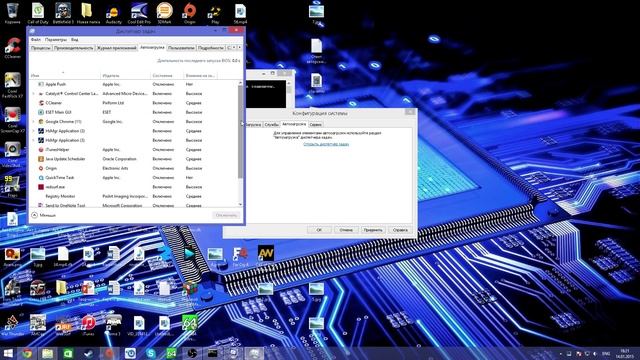Expand the Google Chrome (11) startup group
640x360 pixels.
(33, 122)
